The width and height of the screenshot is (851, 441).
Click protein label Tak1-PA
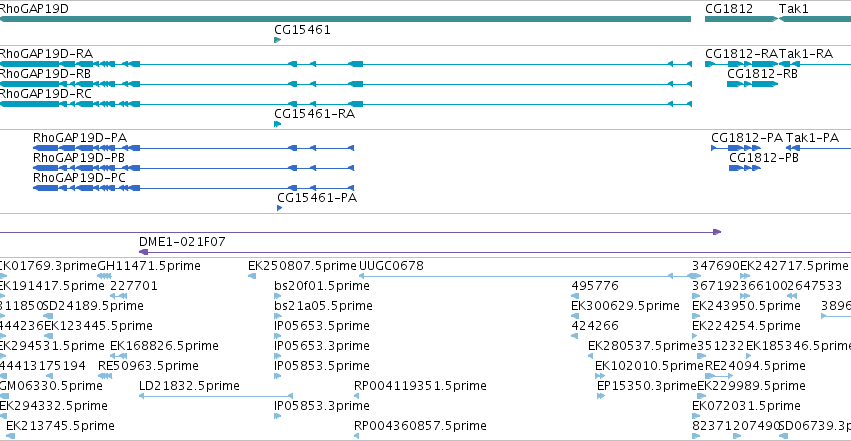point(812,137)
